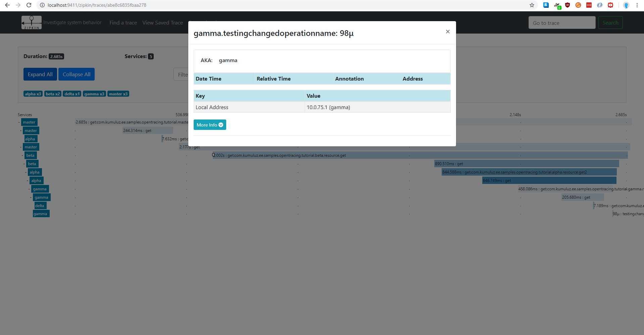Click the browser forward arrow
This screenshot has width=644, height=335.
tap(18, 5)
